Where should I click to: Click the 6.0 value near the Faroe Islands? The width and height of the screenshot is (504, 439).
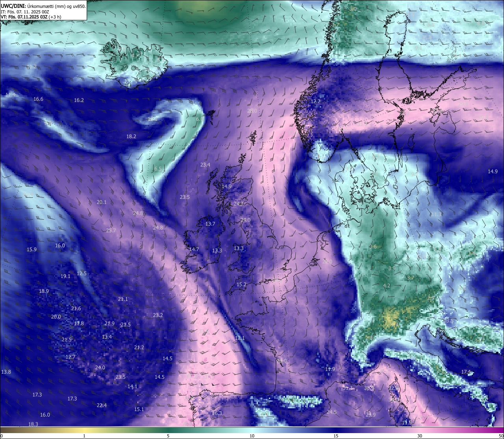pyautogui.click(x=200, y=119)
